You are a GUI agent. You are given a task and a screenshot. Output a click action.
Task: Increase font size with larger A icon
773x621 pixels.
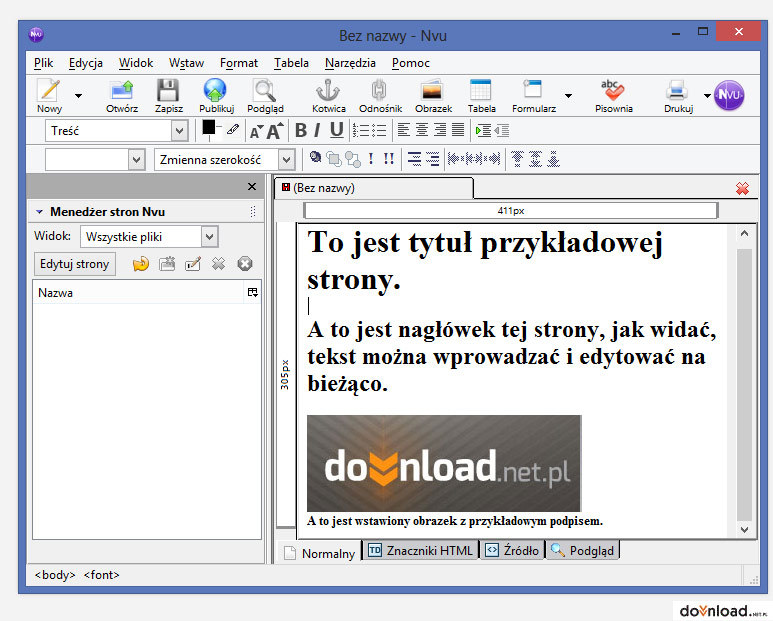coord(275,131)
